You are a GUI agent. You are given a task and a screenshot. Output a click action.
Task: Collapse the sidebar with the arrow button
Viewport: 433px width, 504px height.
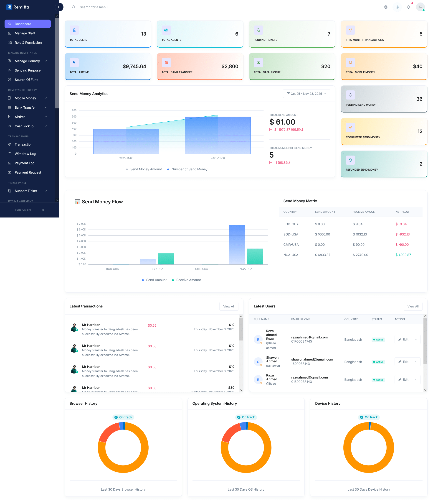coord(59,7)
